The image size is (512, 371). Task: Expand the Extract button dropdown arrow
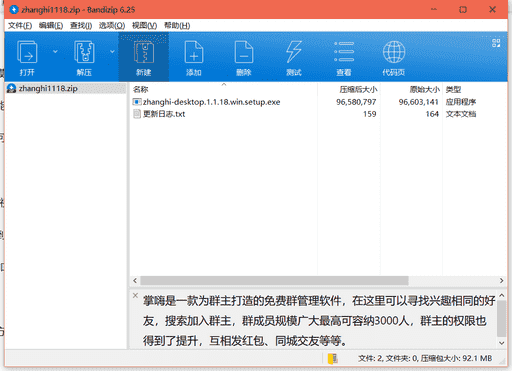(112, 51)
